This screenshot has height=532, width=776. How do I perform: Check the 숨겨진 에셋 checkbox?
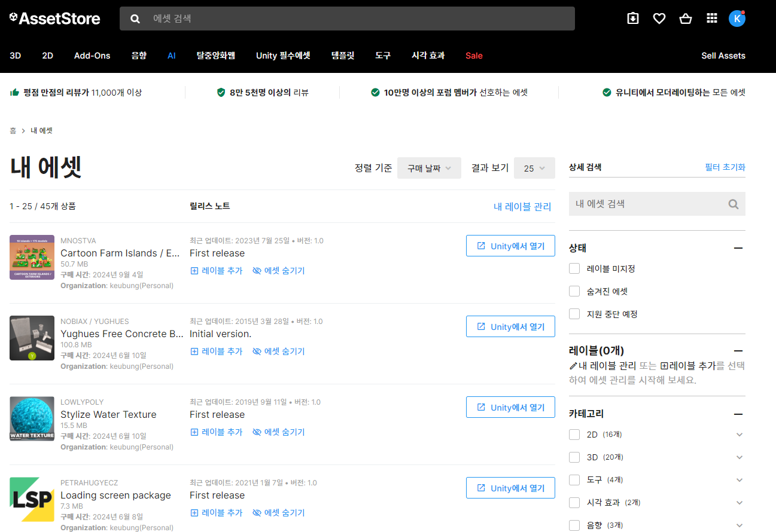574,291
